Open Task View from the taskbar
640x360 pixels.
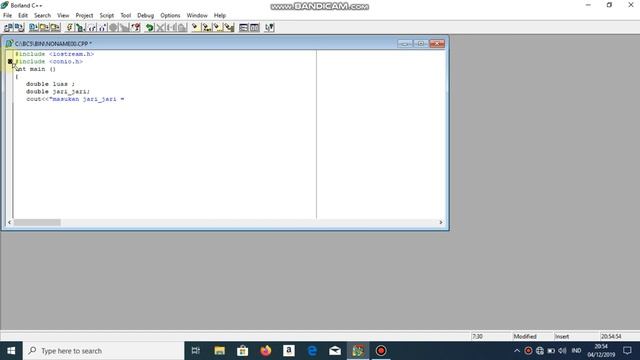tap(196, 351)
